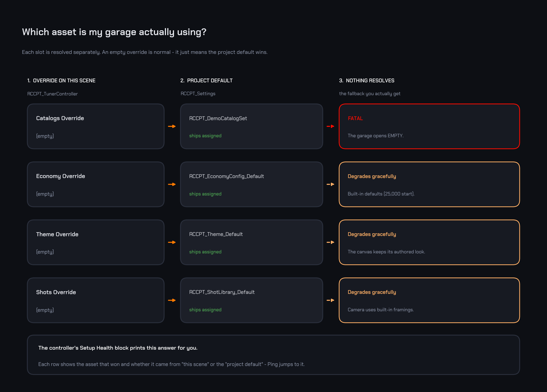Click the orange arrow after Shots Override
This screenshot has width=547, height=392.
click(x=172, y=300)
